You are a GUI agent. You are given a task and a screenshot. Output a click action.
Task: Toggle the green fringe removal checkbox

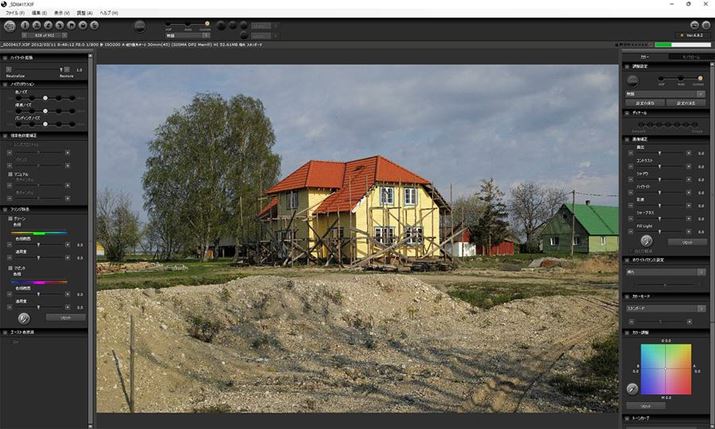[10, 218]
